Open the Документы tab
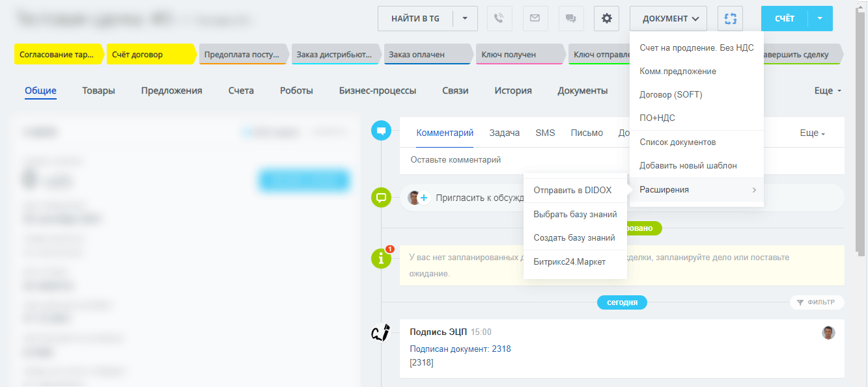868x387 pixels. (583, 90)
